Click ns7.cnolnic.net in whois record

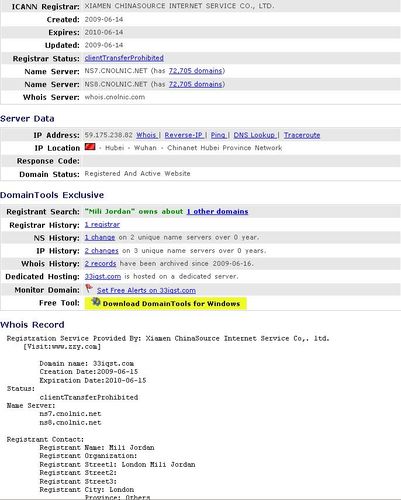(x=70, y=414)
